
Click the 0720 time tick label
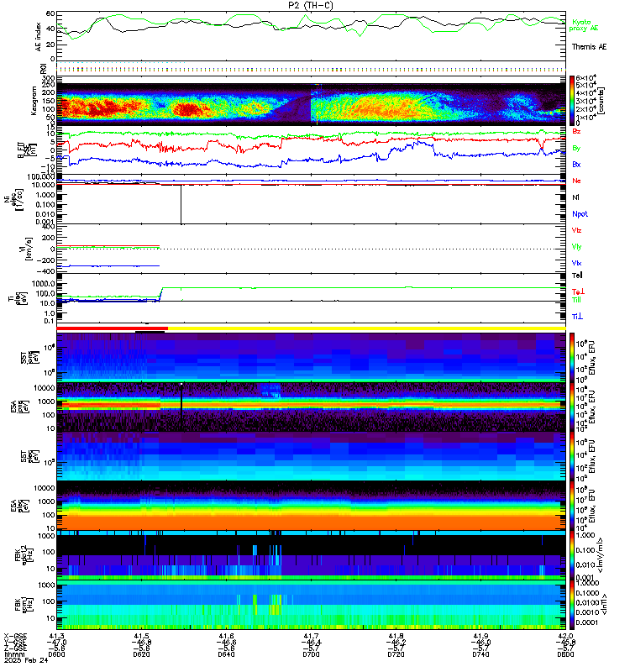point(396,654)
